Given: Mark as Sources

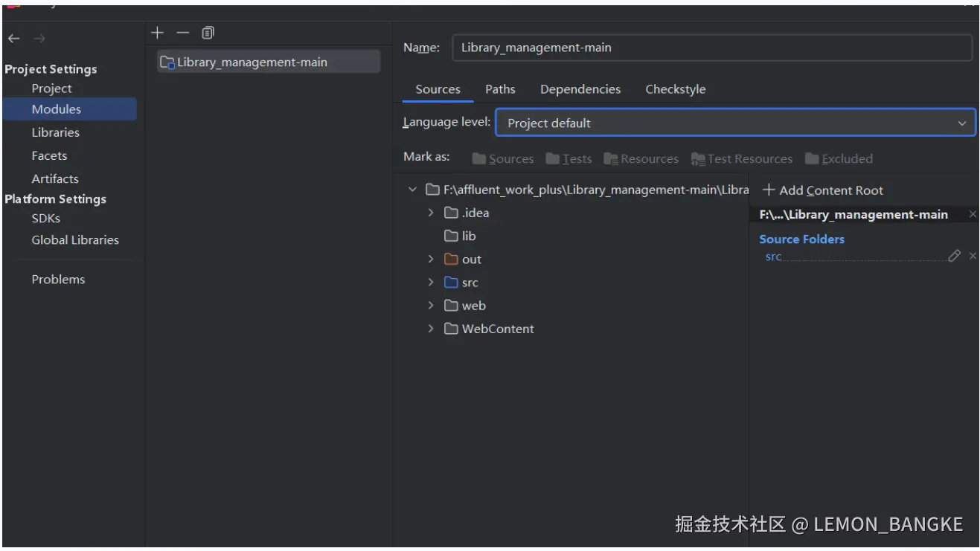Looking at the screenshot, I should point(502,158).
